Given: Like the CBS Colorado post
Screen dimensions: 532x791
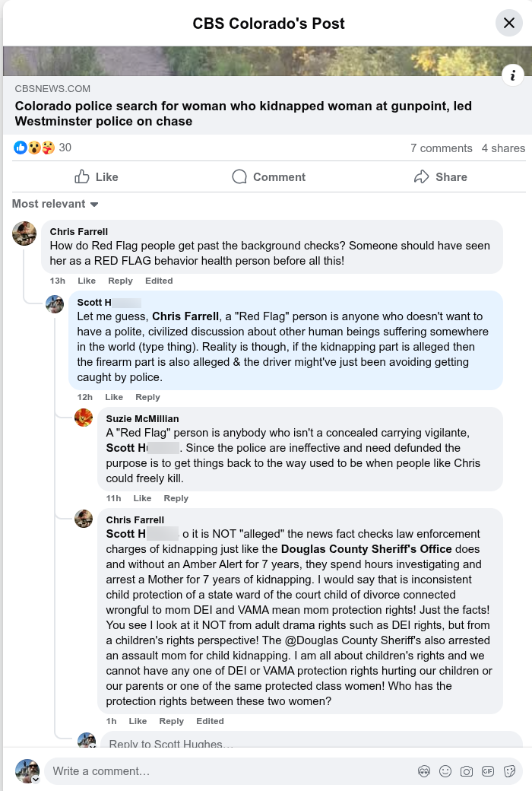Looking at the screenshot, I should point(97,176).
